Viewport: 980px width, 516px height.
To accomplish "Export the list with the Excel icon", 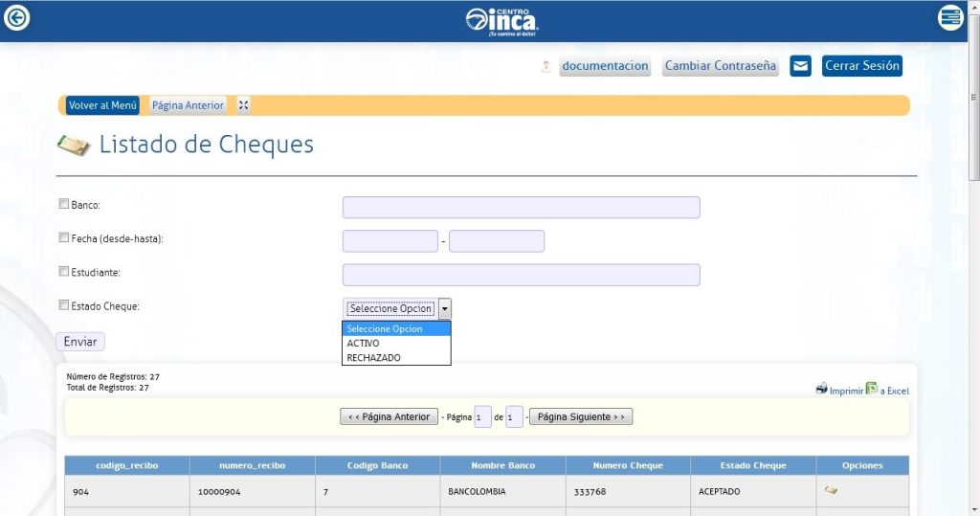I will [x=872, y=389].
